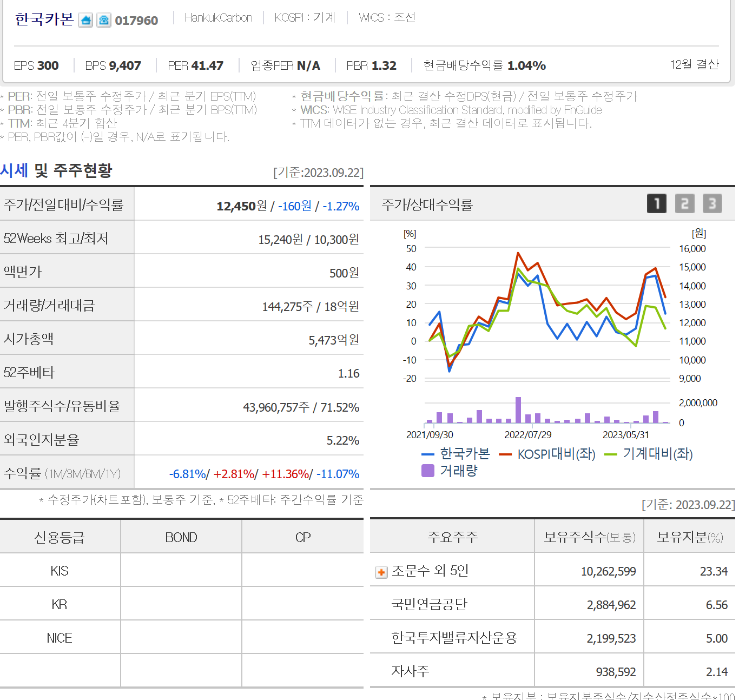Click the KOSPI대비(좌) red legend marker

pos(505,454)
